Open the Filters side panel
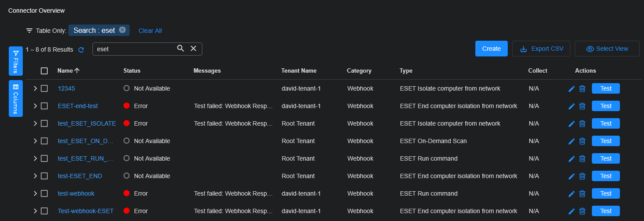The height and width of the screenshot is (221, 644). [16, 61]
